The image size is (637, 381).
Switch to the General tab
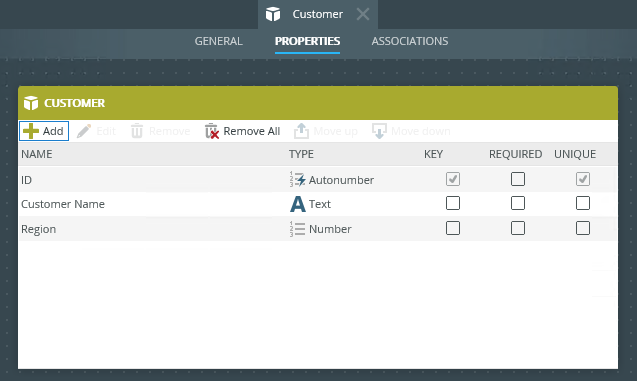tap(219, 41)
